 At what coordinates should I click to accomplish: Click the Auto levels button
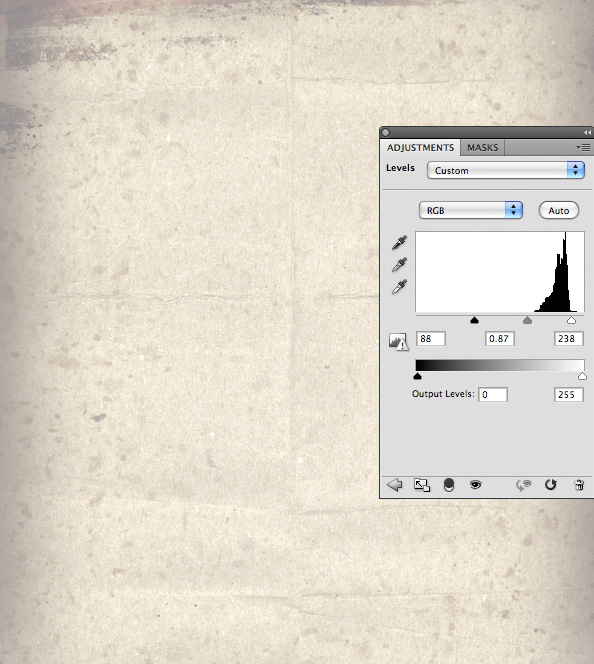[x=558, y=210]
